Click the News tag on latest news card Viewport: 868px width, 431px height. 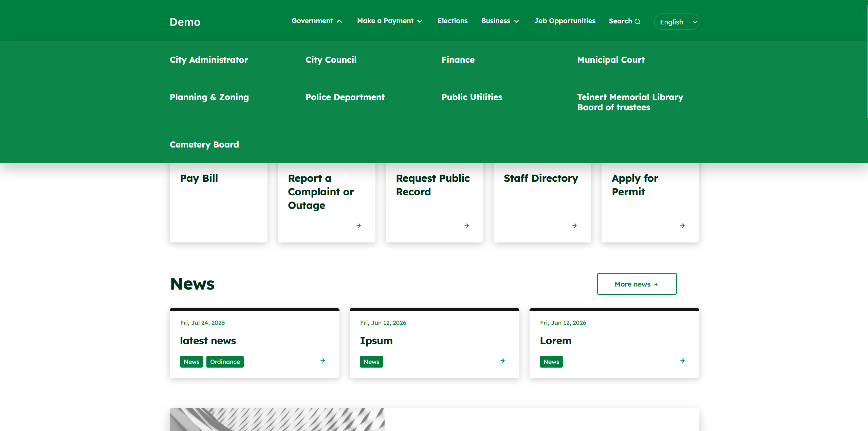click(x=191, y=361)
